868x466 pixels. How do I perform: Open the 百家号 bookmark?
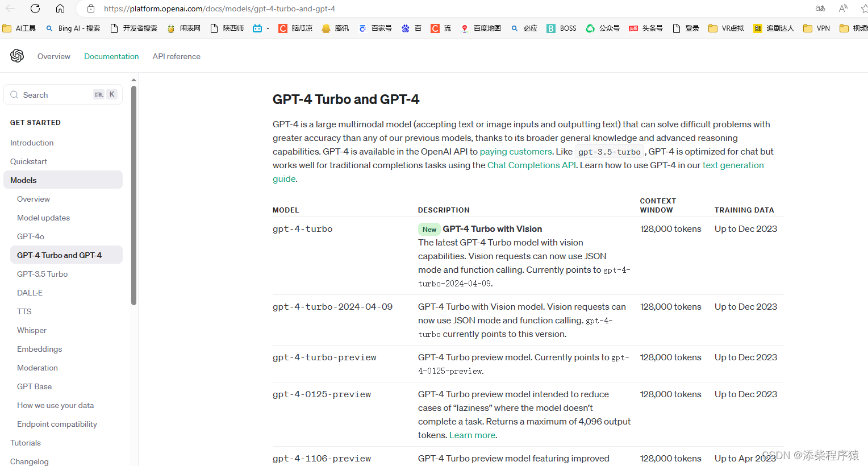(375, 28)
